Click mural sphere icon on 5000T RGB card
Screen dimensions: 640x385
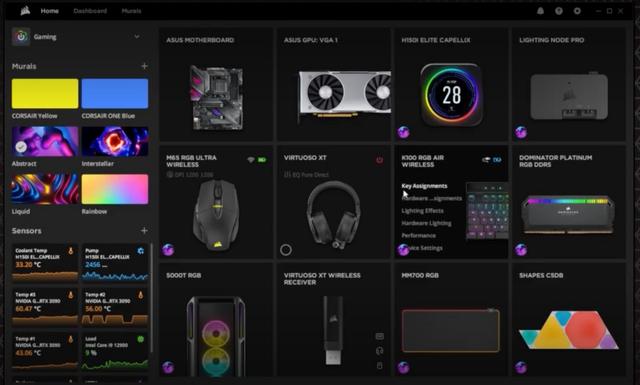pyautogui.click(x=168, y=367)
